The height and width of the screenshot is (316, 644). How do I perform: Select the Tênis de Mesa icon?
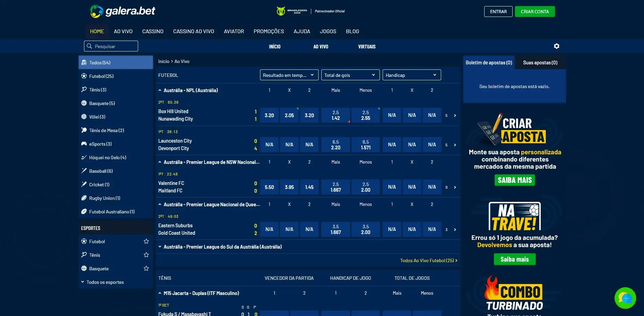[x=84, y=130]
